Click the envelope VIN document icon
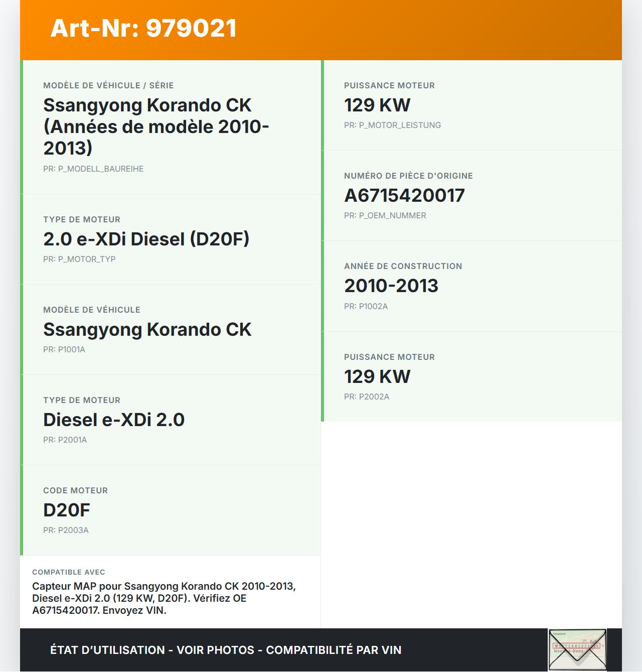This screenshot has width=642, height=672. click(x=578, y=649)
